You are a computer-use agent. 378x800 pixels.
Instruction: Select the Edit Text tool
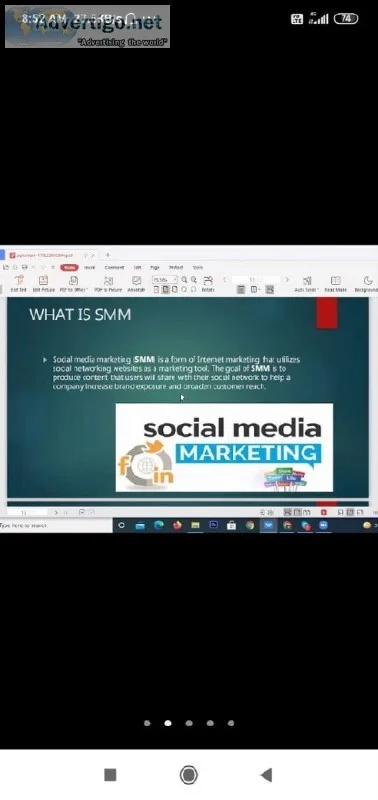point(19,284)
